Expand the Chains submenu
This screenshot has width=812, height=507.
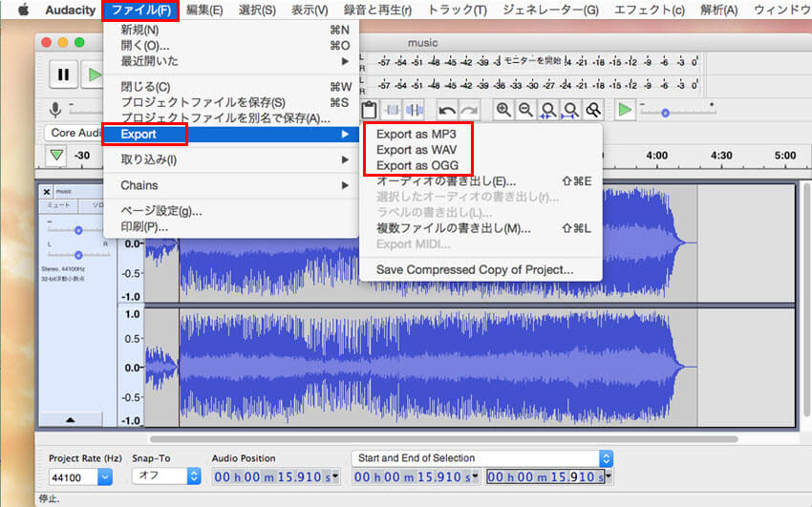click(230, 185)
